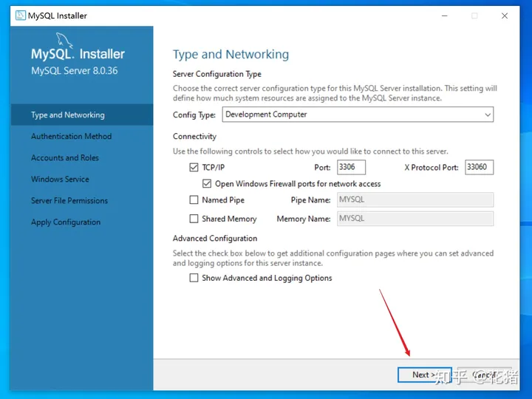Click the Config Type dropdown arrow

(488, 115)
